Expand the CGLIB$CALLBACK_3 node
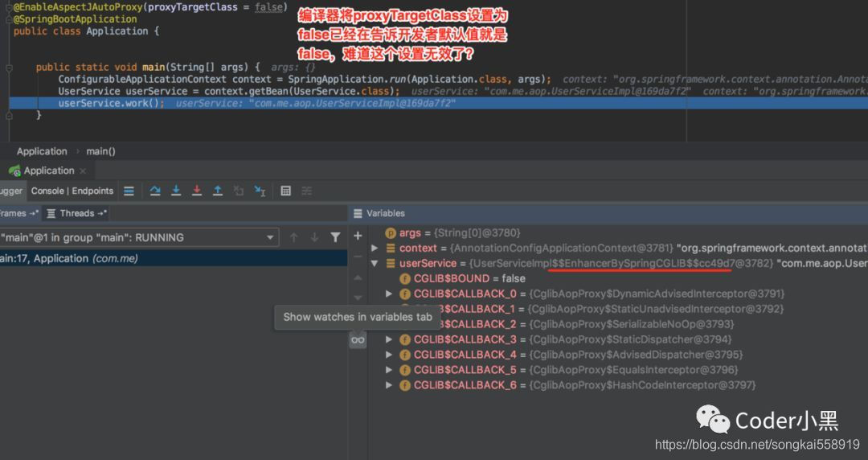This screenshot has width=868, height=460. [389, 339]
